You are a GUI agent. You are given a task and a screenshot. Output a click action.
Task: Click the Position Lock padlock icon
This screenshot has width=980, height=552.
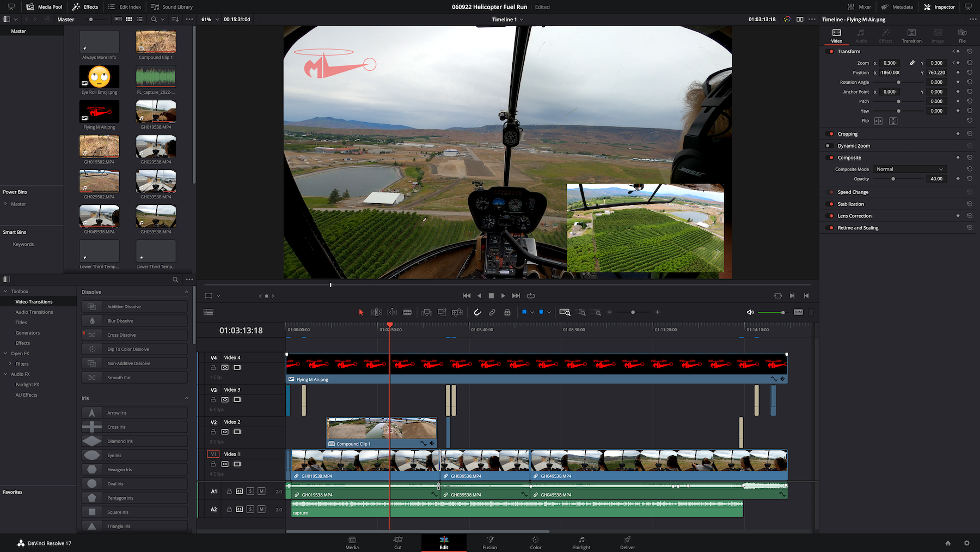507,312
